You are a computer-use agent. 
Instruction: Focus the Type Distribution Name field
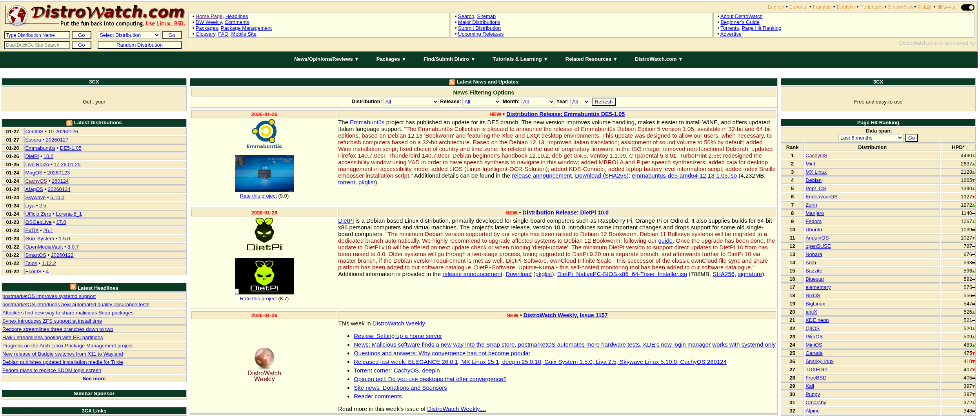pyautogui.click(x=37, y=35)
